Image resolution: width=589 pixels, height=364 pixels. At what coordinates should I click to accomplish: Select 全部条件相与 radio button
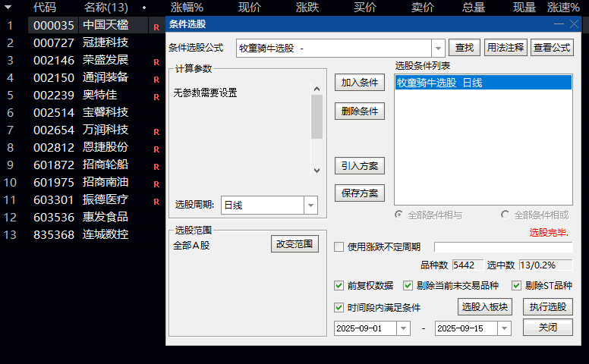pos(399,215)
